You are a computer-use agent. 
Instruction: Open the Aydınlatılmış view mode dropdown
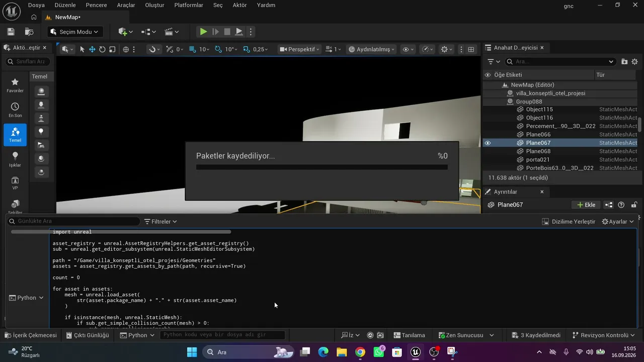click(x=372, y=49)
